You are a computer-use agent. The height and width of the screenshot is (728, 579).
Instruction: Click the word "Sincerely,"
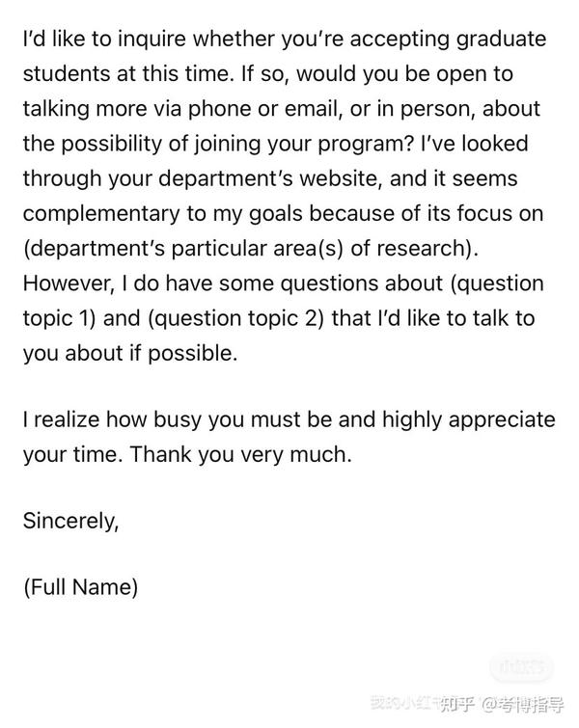71,521
